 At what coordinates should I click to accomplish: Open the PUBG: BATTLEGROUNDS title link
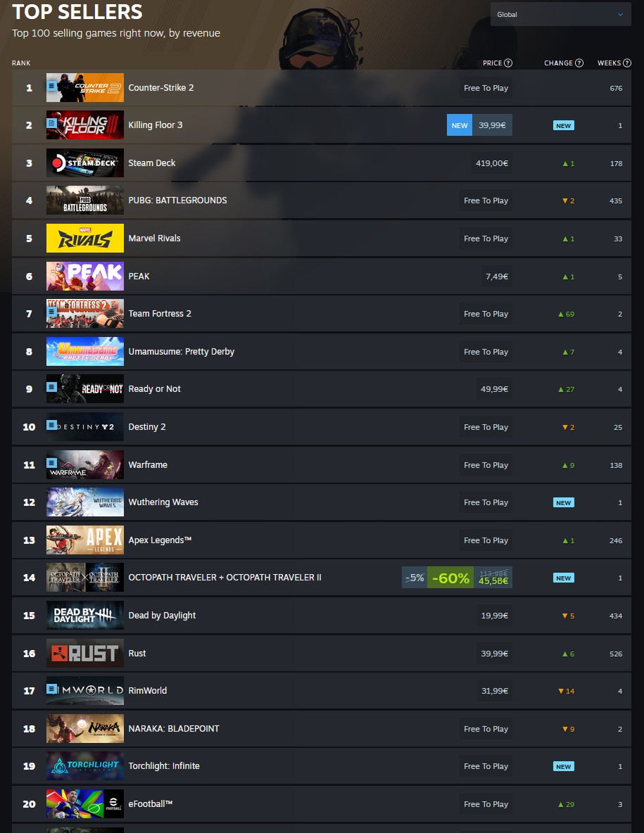point(177,201)
